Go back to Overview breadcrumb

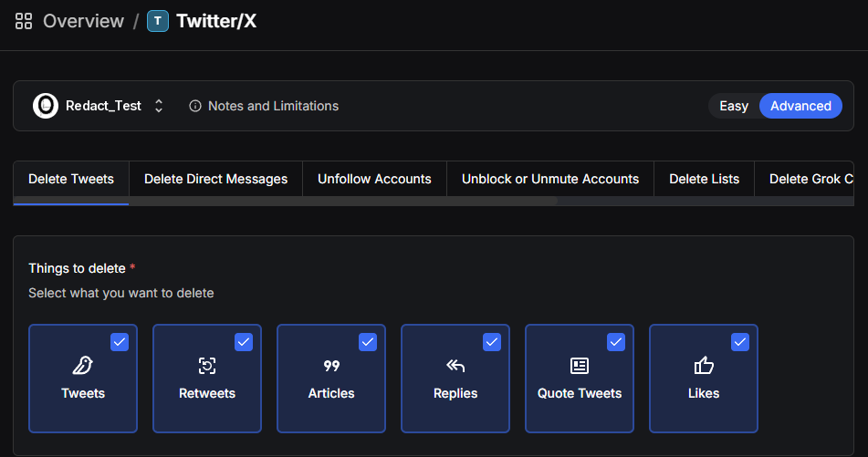click(84, 21)
